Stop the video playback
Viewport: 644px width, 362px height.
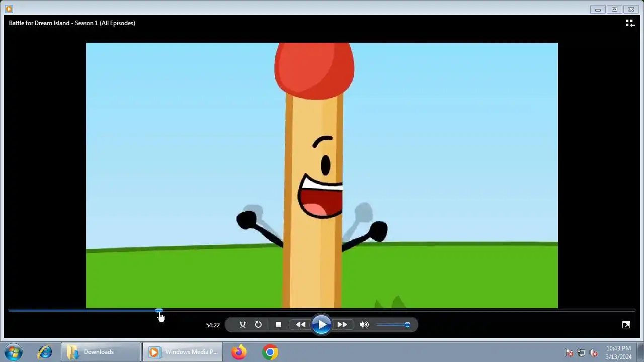(278, 325)
